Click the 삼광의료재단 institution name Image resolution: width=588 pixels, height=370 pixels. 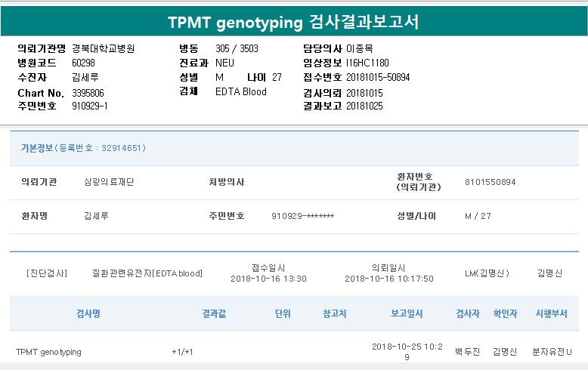(108, 182)
